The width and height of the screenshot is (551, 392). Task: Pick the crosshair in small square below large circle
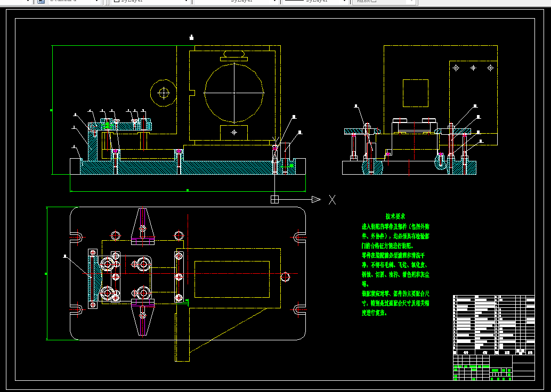click(x=234, y=133)
